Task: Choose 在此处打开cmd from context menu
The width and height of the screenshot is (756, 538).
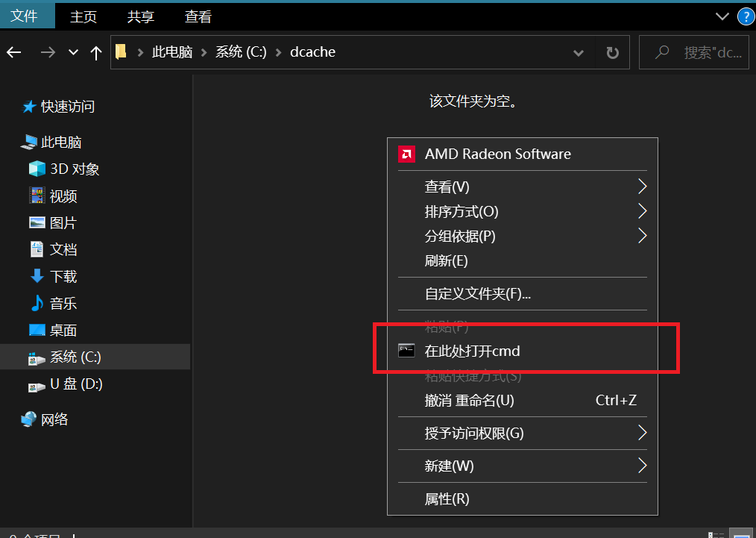Action: (472, 351)
